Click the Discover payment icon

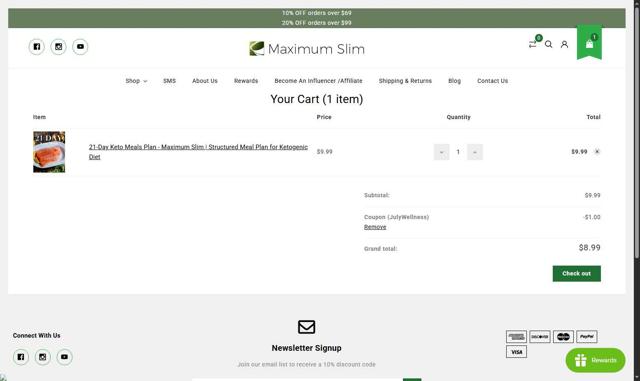click(x=540, y=337)
